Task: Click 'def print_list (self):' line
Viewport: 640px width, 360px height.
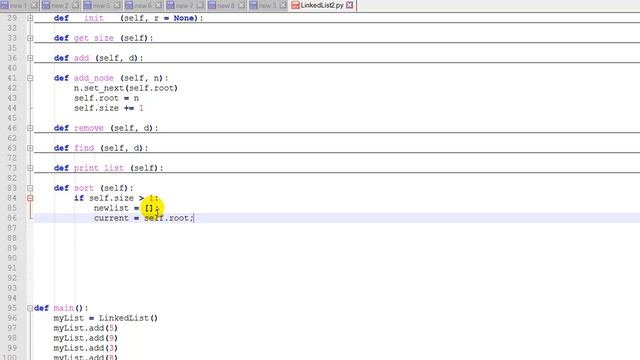Action: 109,168
